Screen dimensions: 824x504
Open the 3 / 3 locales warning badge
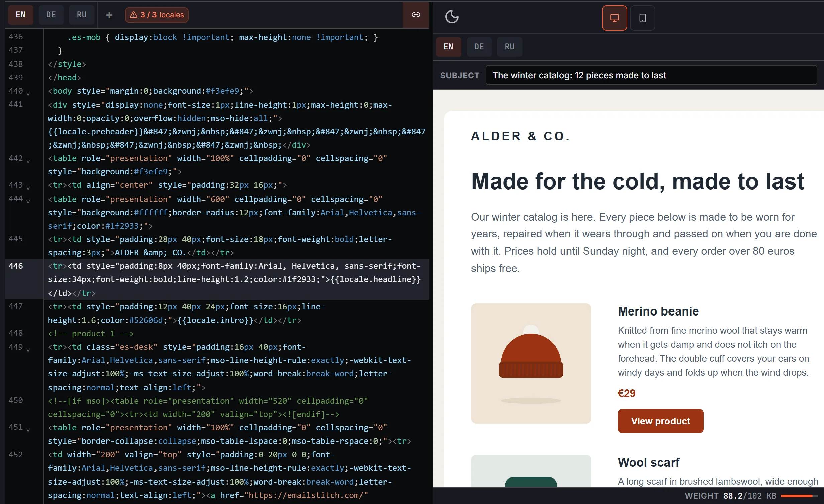(157, 15)
